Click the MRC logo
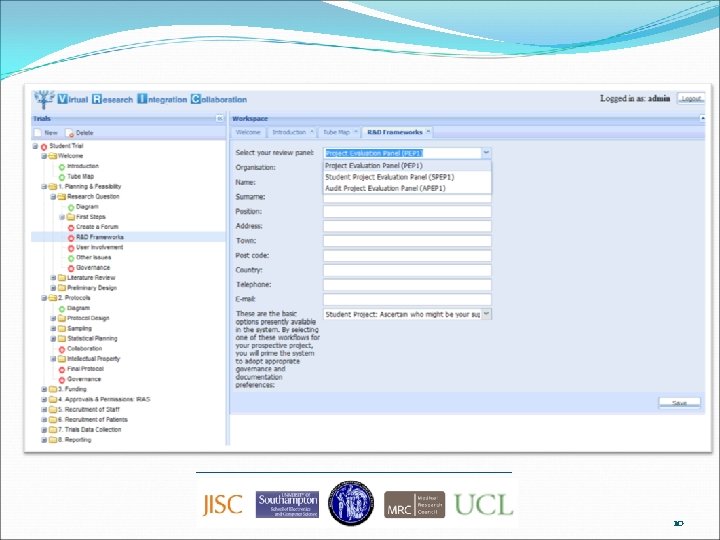Image resolution: width=720 pixels, height=540 pixels. (x=414, y=505)
